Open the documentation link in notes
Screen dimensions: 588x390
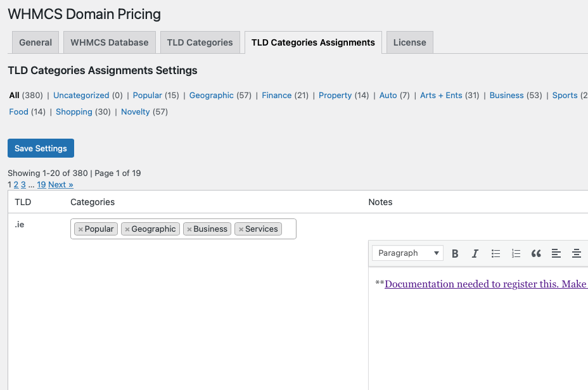[486, 284]
